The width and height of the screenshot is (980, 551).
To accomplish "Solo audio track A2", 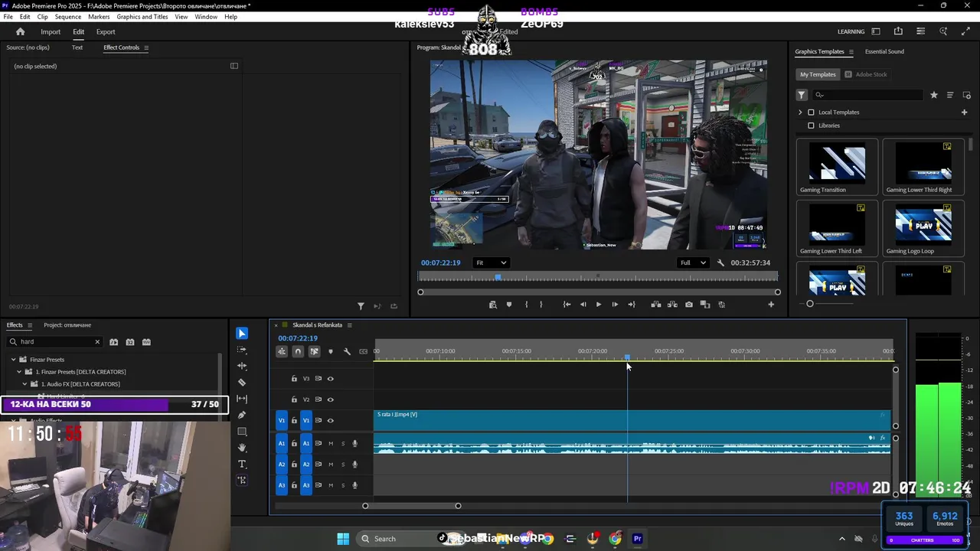I will [x=343, y=465].
